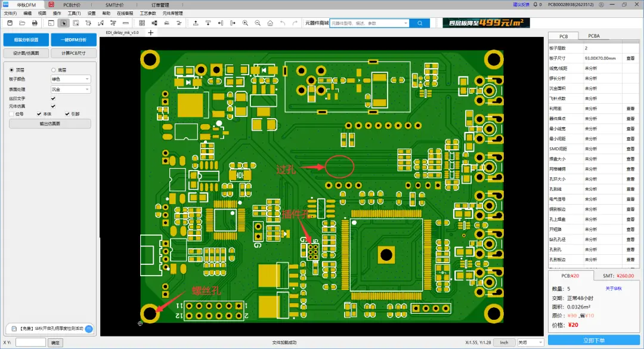Image resolution: width=644 pixels, height=349 pixels.
Task: Open the 元件库管理 menu
Action: click(x=172, y=13)
